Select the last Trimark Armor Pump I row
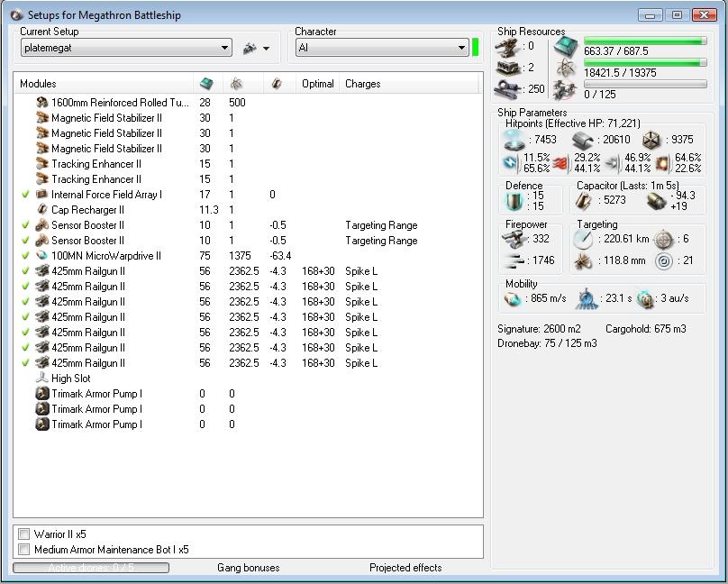 tap(248, 424)
